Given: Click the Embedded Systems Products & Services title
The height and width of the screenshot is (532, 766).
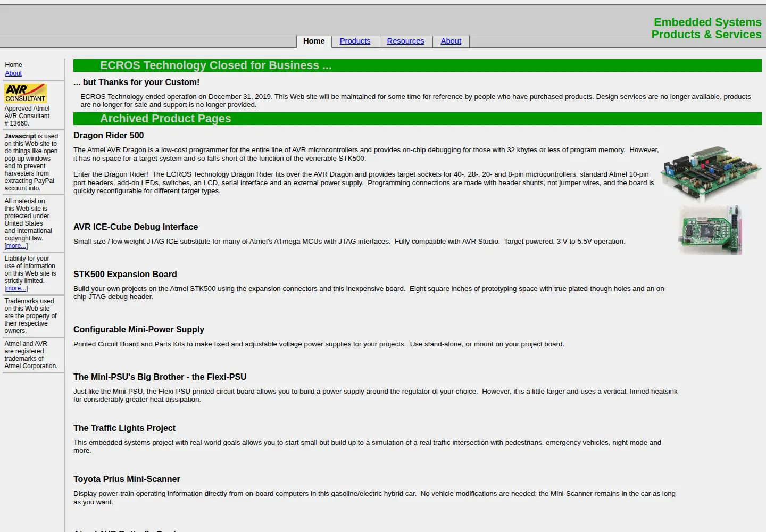Looking at the screenshot, I should [706, 28].
